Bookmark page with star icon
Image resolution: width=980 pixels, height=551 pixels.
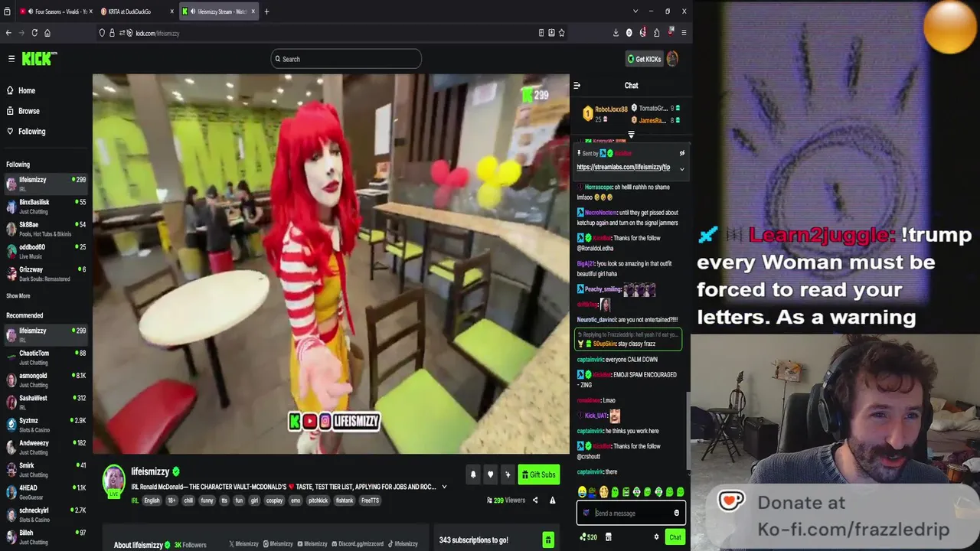point(561,33)
